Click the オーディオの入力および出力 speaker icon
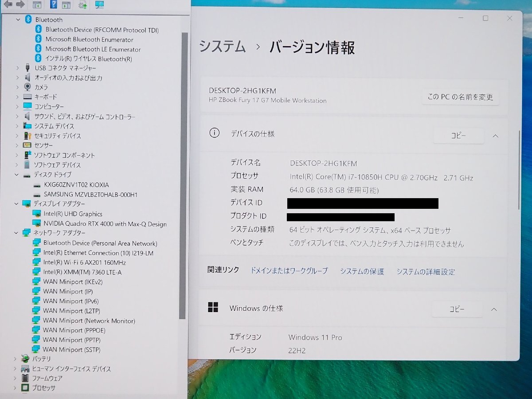Screen dimensions: 532x399 click(x=27, y=78)
